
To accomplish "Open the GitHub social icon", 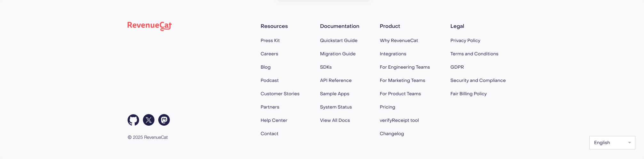I will [133, 120].
